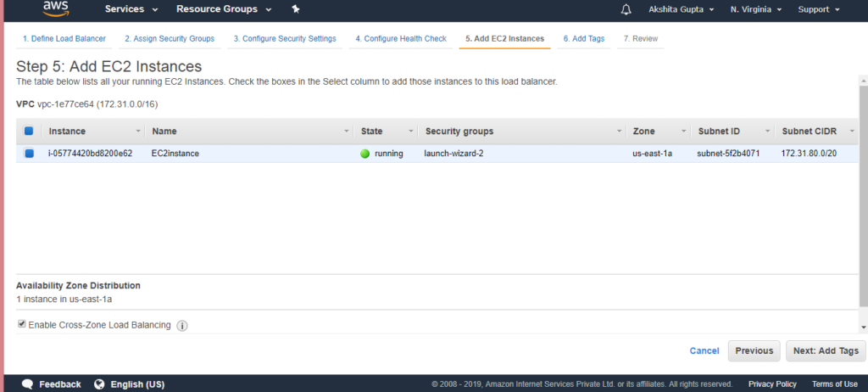Open Zone column filter arrow

point(684,132)
